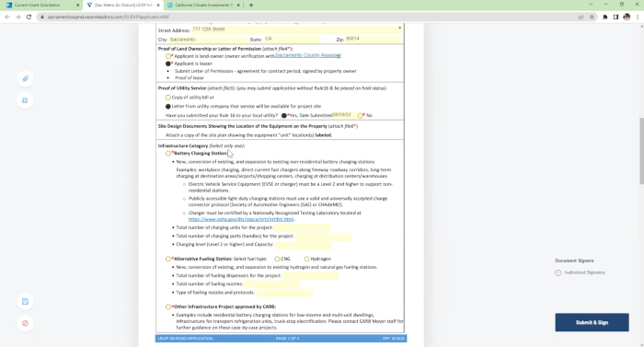Click the red cancel icon in sidebar
The image size is (644, 347).
(x=25, y=323)
